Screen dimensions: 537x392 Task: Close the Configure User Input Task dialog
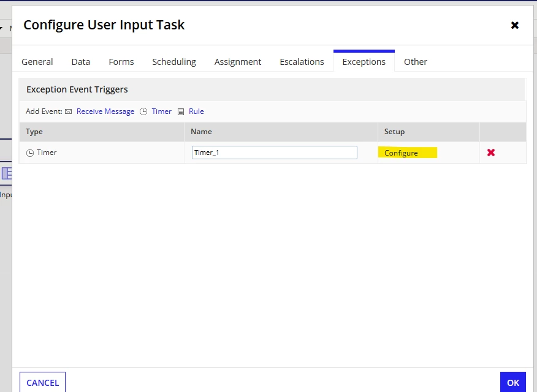coord(514,25)
